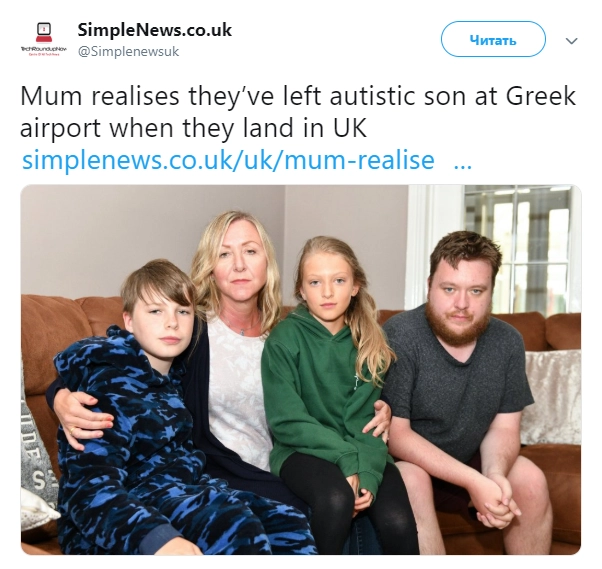Open the simplenews.co.uk/uk/mum-realise article link

(228, 160)
